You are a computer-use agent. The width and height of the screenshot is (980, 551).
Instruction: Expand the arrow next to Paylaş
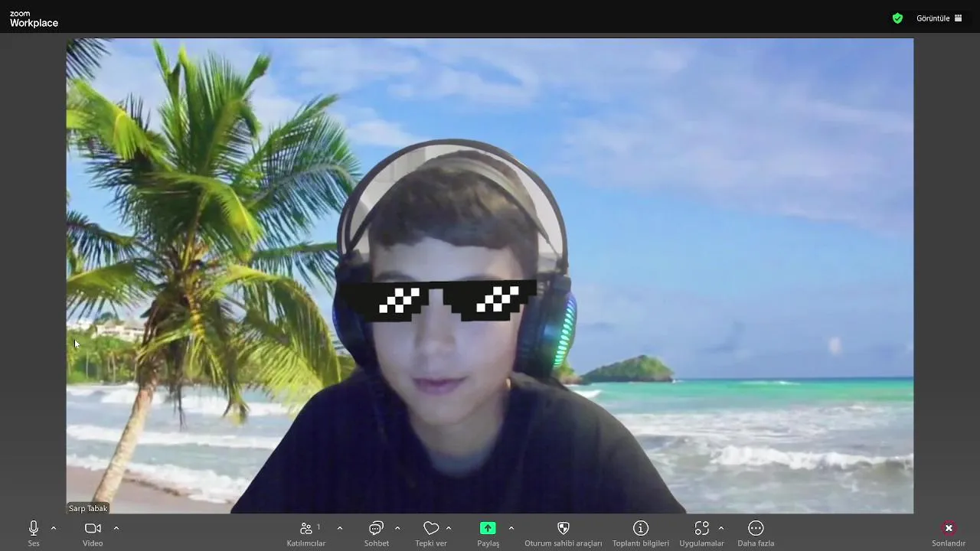click(511, 528)
